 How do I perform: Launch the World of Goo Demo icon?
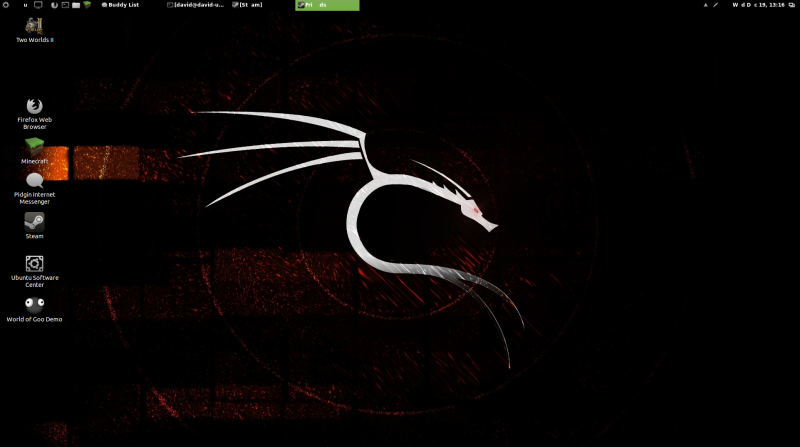[x=34, y=310]
